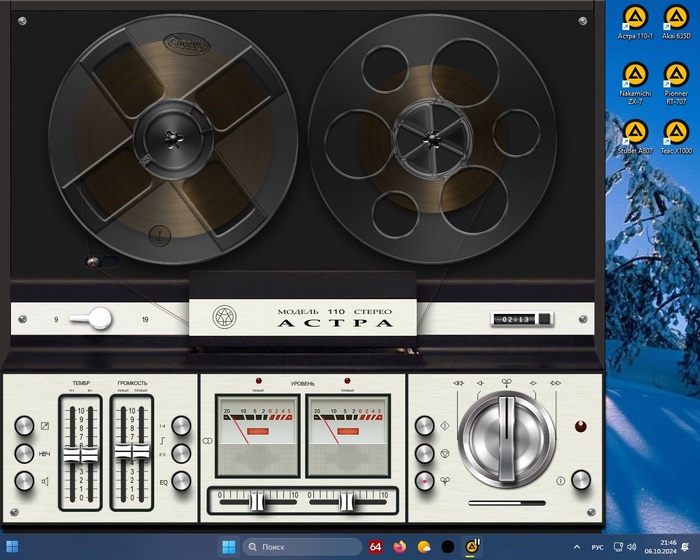
Task: Adjust the ГРОМКОСТЬ right channel fader
Action: click(141, 451)
